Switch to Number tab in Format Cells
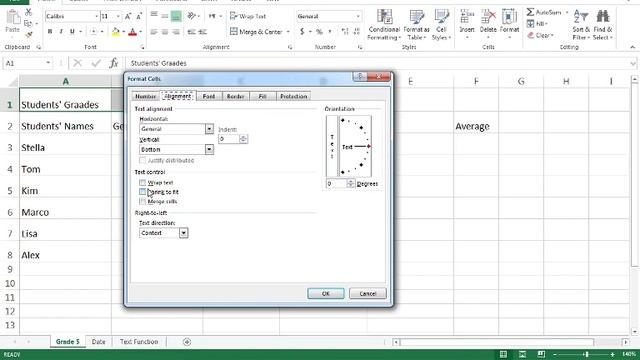The height and width of the screenshot is (360, 640). point(146,96)
